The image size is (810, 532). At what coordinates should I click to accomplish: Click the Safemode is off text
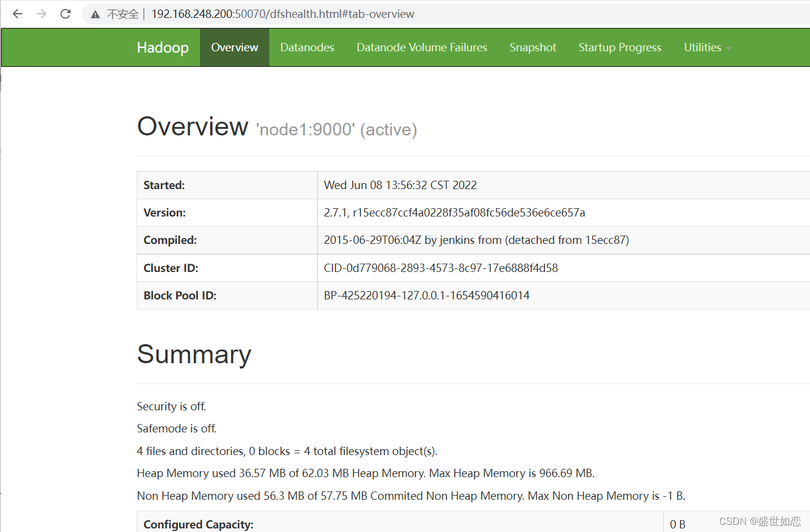coord(177,428)
